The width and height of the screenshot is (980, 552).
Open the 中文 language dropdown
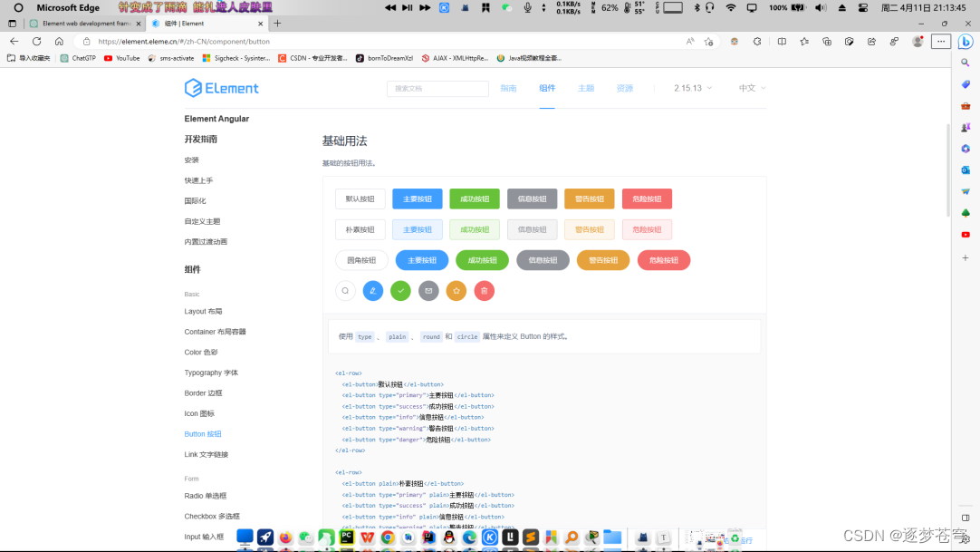[752, 88]
